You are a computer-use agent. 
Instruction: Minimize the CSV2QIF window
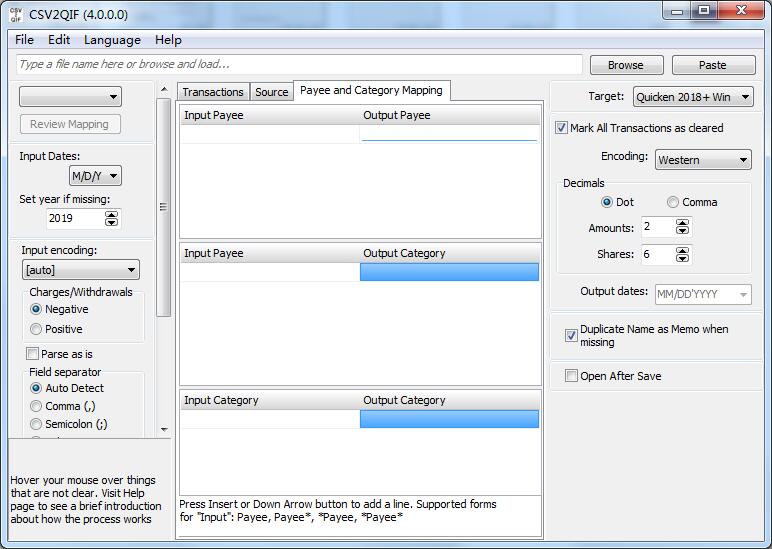point(677,11)
